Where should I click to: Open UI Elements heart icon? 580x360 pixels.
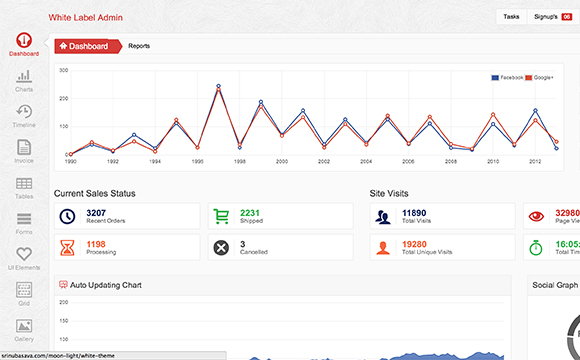(x=24, y=254)
